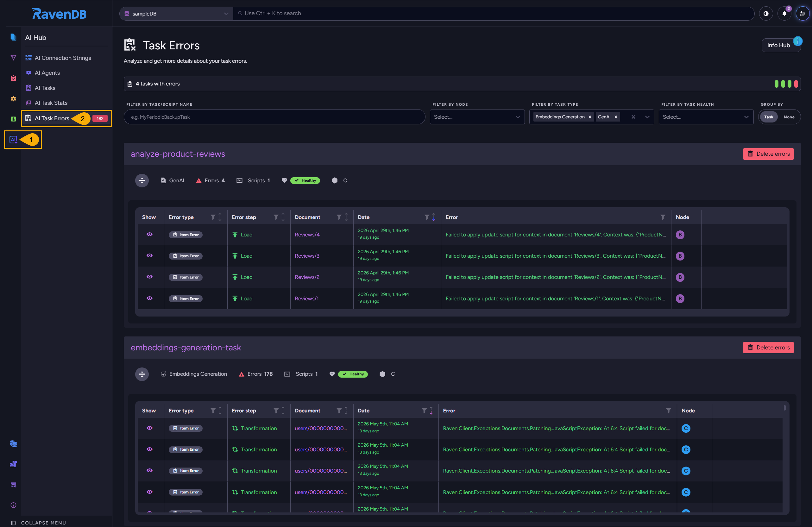This screenshot has width=812, height=527.
Task: Open the About info icon in left rail
Action: [x=13, y=505]
